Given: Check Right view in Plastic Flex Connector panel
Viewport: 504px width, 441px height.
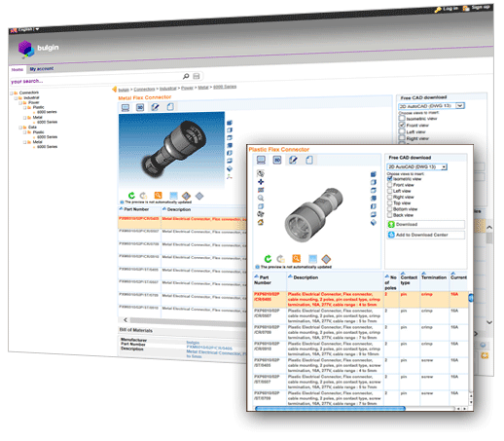Looking at the screenshot, I should [x=390, y=197].
